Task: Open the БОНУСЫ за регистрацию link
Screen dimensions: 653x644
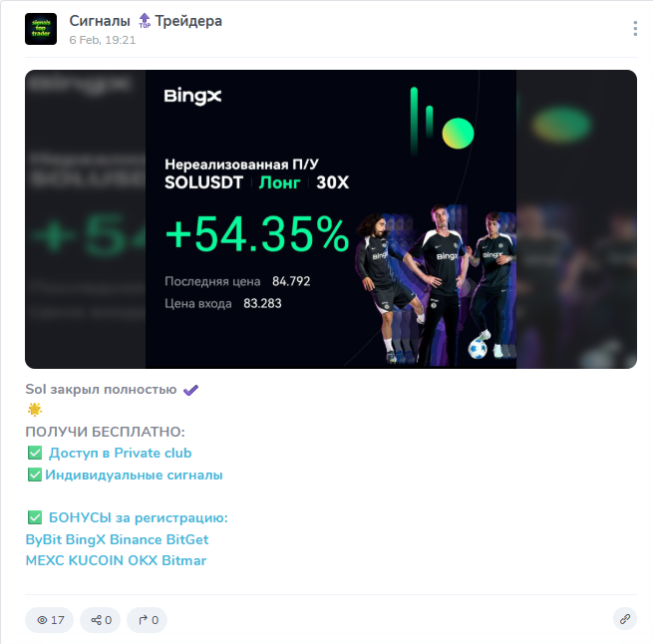Action: coord(139,517)
